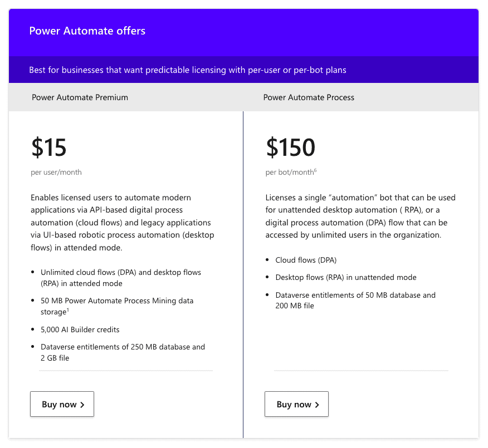Screen dimensions: 488x448
Task: Click the Process Mining data storage bullet
Action: point(117,306)
